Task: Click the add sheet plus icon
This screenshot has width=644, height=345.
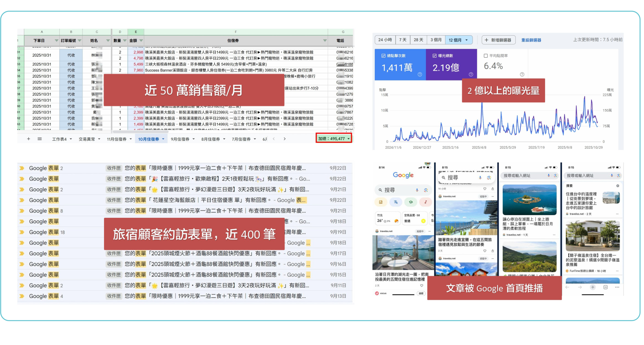Action: click(28, 139)
